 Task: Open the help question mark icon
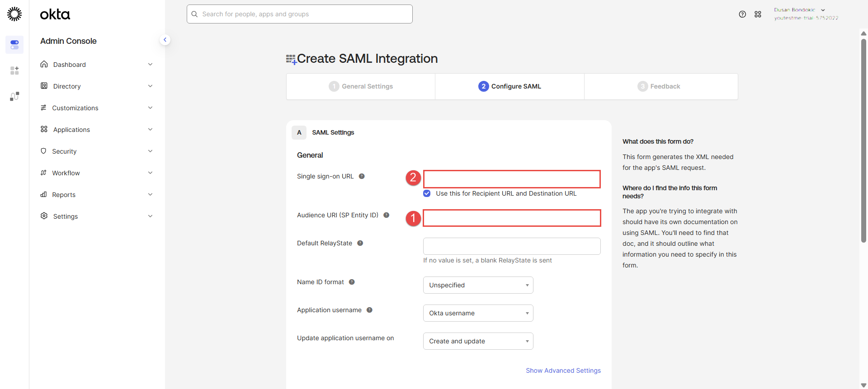[x=742, y=14]
